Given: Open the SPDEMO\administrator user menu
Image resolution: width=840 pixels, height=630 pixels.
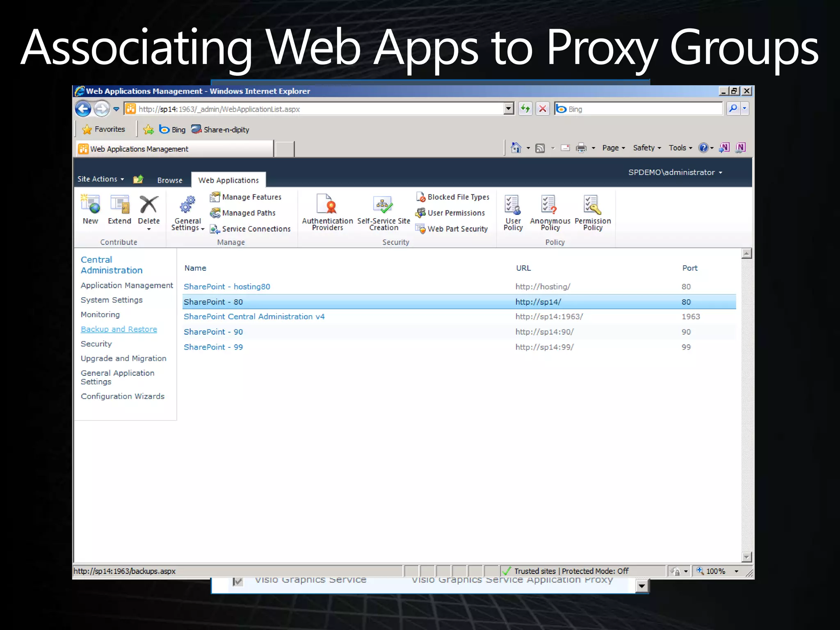Looking at the screenshot, I should 676,173.
